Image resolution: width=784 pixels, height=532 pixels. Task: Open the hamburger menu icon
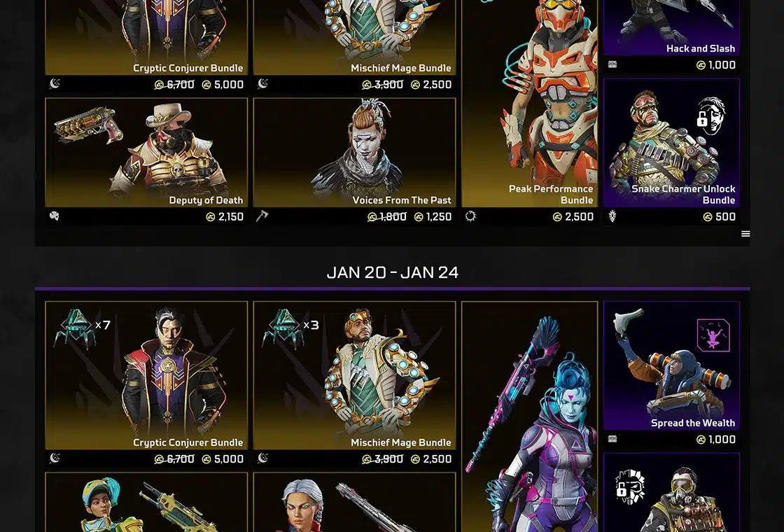point(745,234)
